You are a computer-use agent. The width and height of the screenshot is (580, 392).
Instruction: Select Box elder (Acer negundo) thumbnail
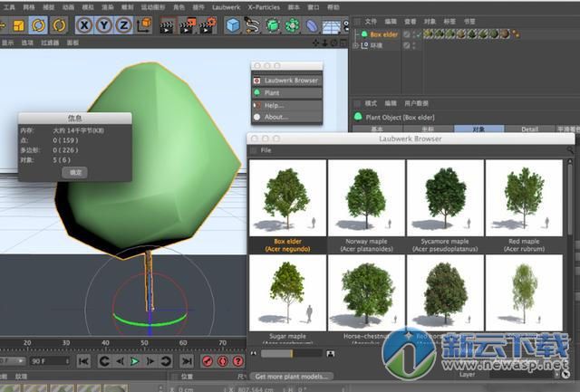point(288,197)
